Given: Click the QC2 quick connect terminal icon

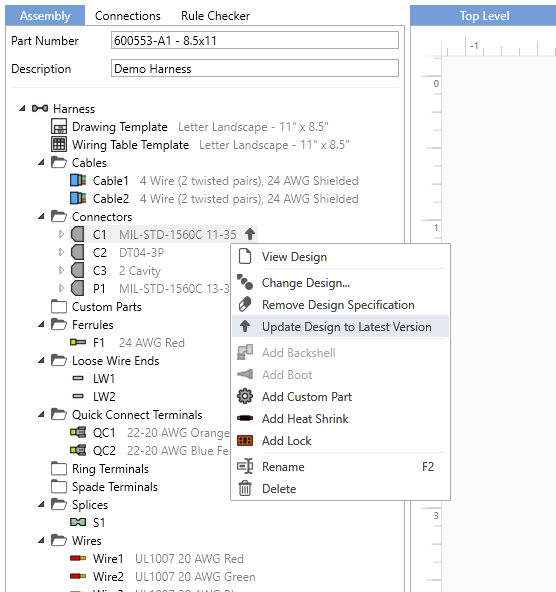Looking at the screenshot, I should tap(78, 450).
